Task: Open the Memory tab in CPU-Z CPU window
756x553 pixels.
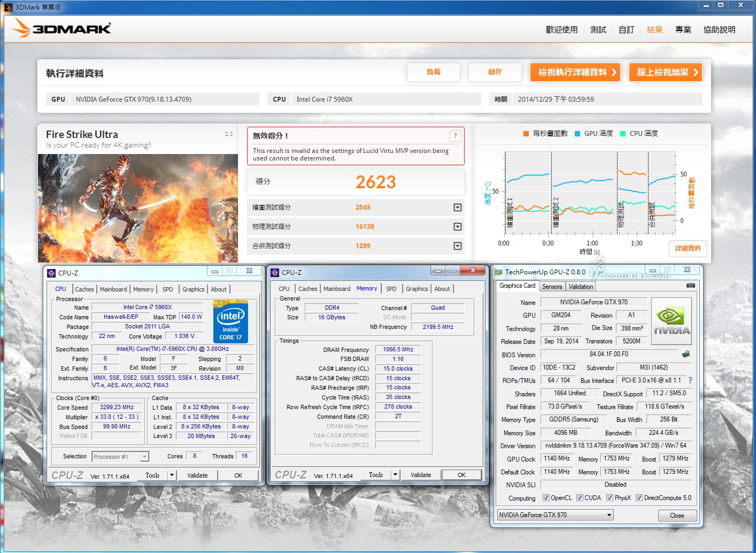Action: tap(143, 289)
